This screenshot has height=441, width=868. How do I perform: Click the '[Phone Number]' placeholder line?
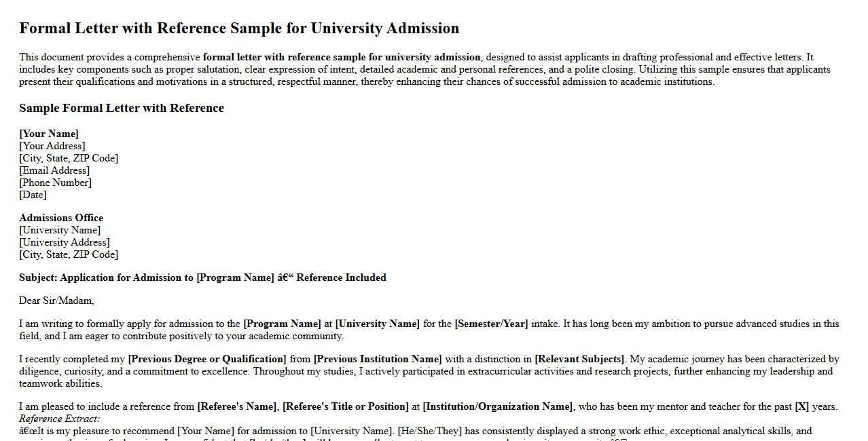[x=55, y=183]
